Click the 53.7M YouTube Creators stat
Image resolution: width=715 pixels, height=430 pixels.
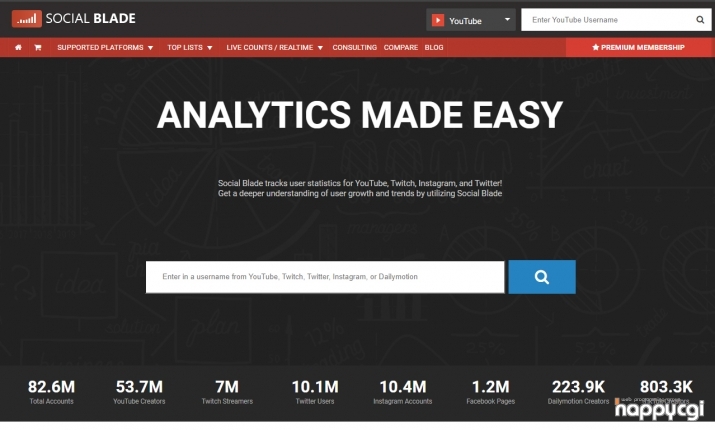coord(139,392)
